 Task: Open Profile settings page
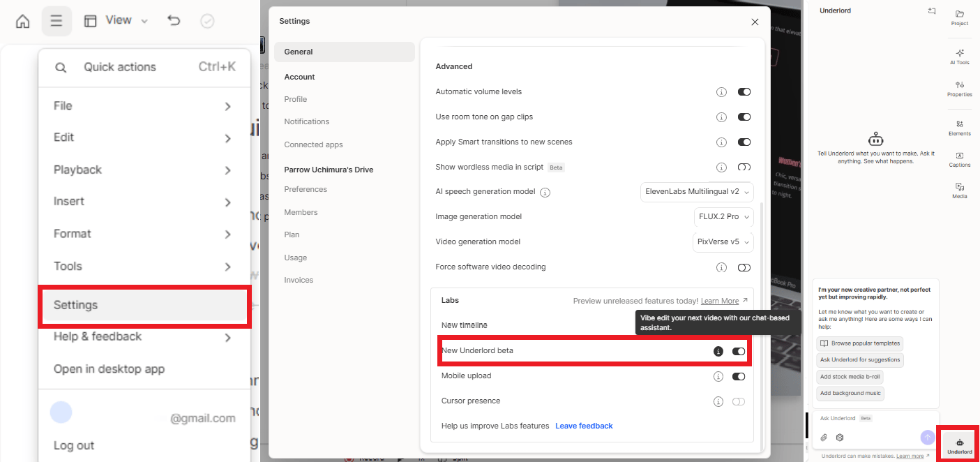(296, 100)
